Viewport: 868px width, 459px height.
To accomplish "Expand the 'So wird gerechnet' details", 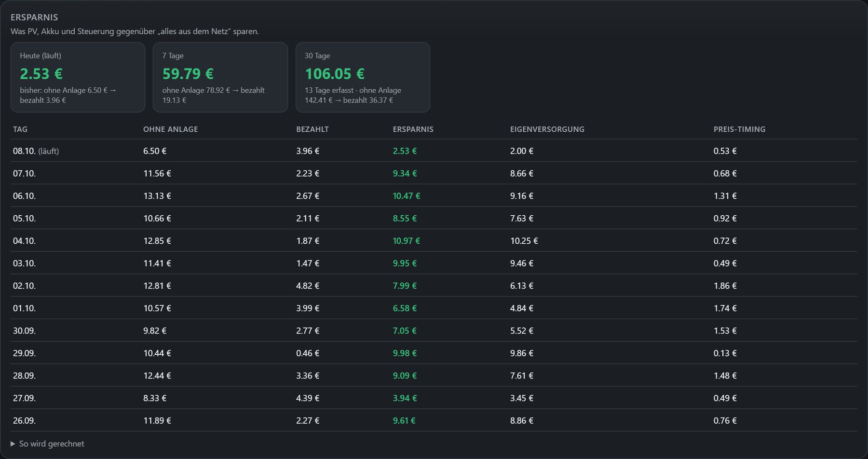I will (47, 444).
